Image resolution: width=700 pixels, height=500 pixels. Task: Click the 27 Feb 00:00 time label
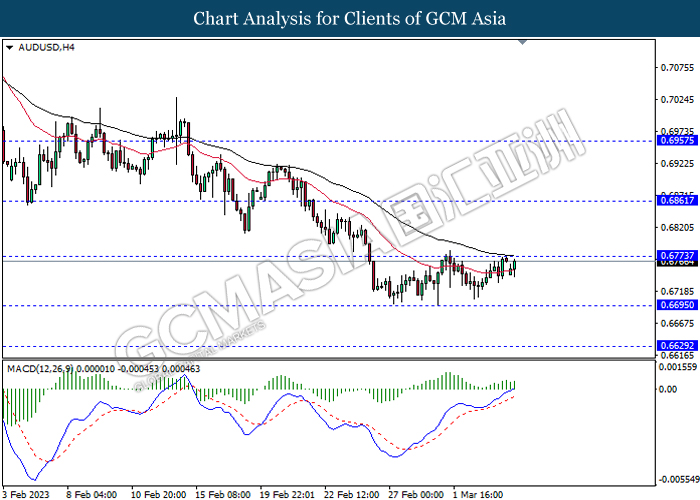point(416,494)
